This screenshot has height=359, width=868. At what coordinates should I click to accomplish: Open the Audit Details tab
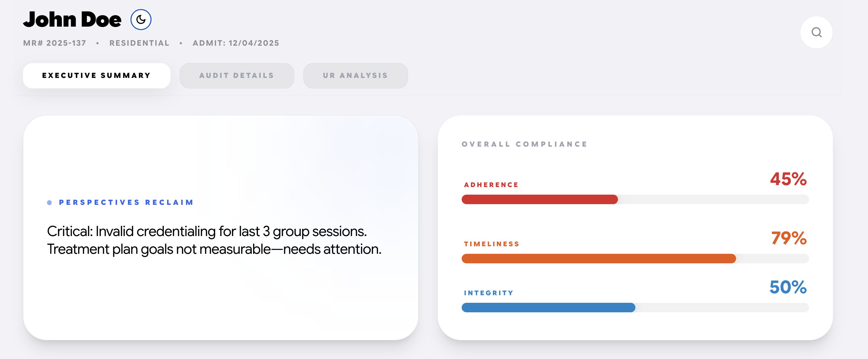[x=237, y=75]
